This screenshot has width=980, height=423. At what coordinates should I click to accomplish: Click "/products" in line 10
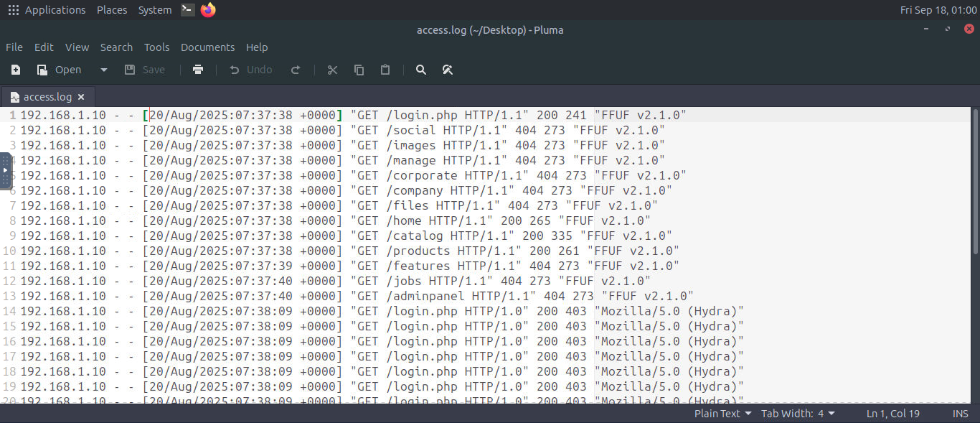click(x=418, y=251)
